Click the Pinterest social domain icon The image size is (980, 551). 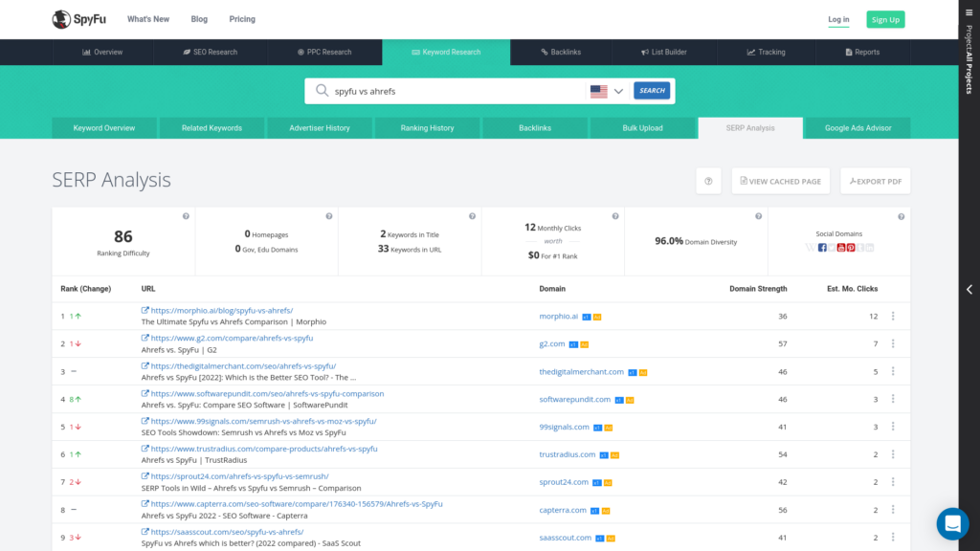pos(851,248)
